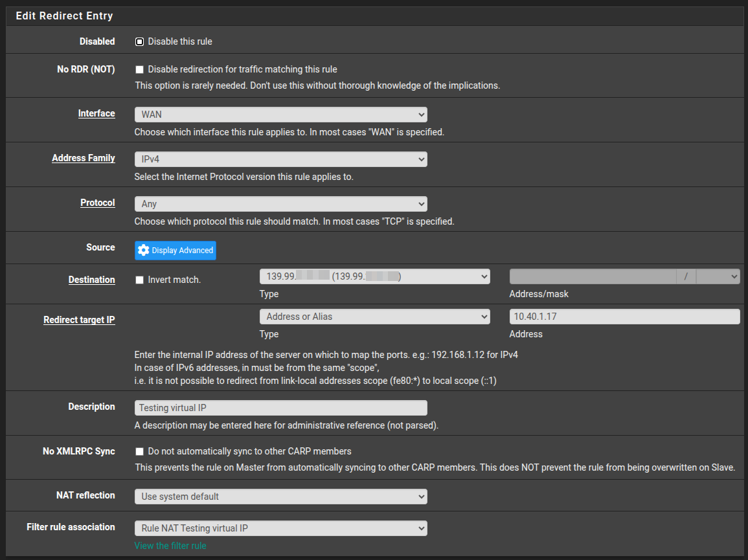Click the Description row label
748x560 pixels.
coord(91,407)
